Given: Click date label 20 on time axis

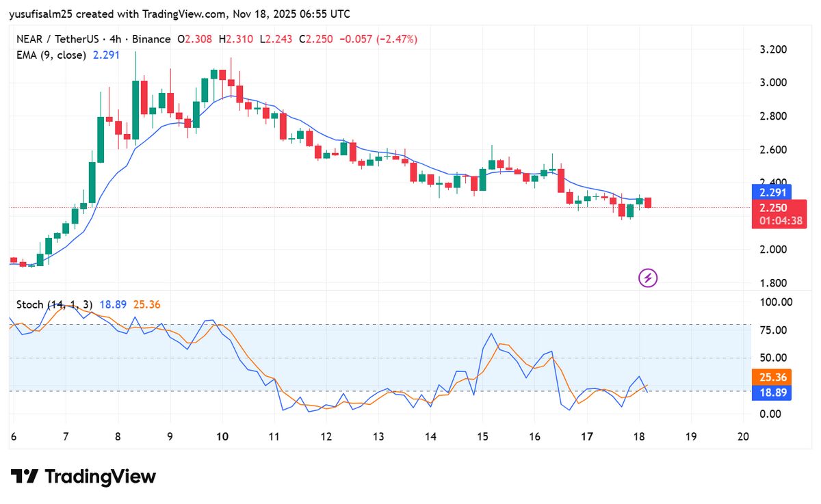Looking at the screenshot, I should click(743, 436).
